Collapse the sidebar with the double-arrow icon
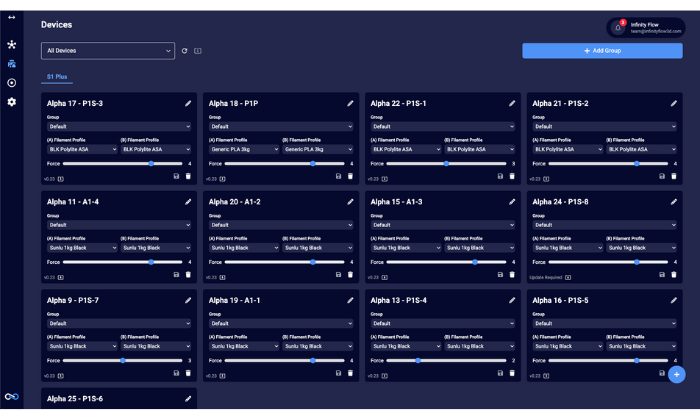The image size is (700, 420). (12, 17)
